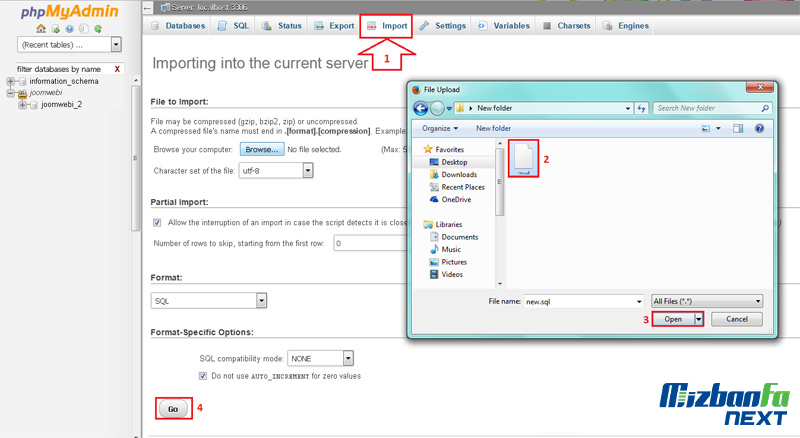Click the refresh icon beside the address bar
The image size is (800, 438).
[640, 108]
